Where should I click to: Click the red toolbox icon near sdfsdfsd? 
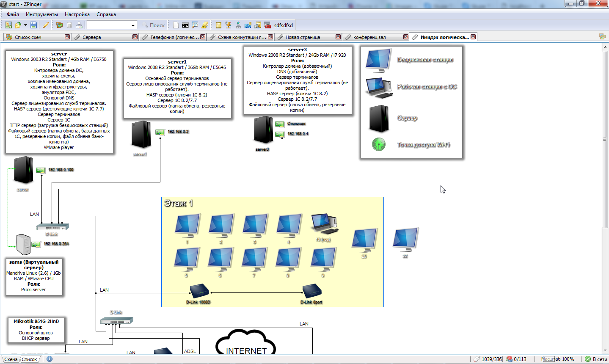[267, 25]
